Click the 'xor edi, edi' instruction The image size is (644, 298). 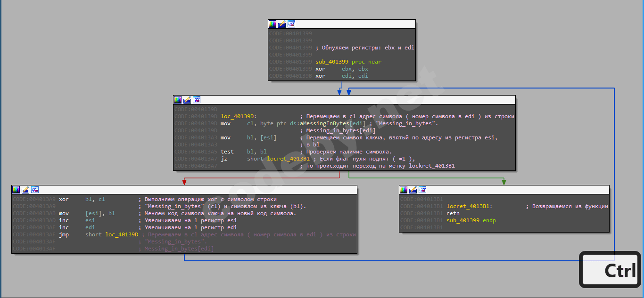click(x=342, y=76)
